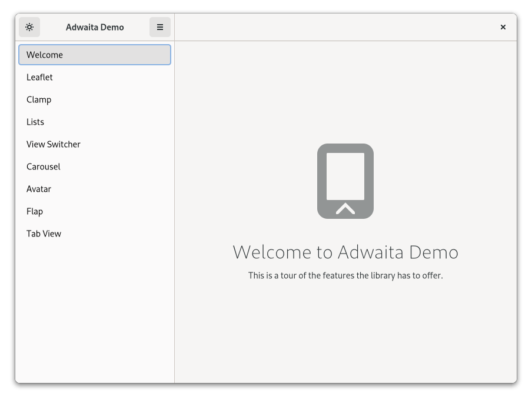Open the Flap demo page
Image resolution: width=532 pixels, height=400 pixels.
[95, 211]
